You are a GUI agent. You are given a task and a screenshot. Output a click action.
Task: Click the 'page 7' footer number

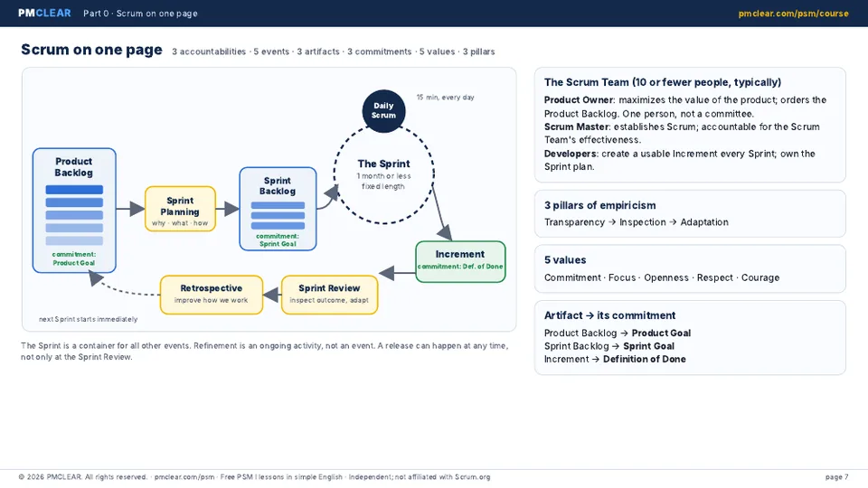tap(836, 477)
